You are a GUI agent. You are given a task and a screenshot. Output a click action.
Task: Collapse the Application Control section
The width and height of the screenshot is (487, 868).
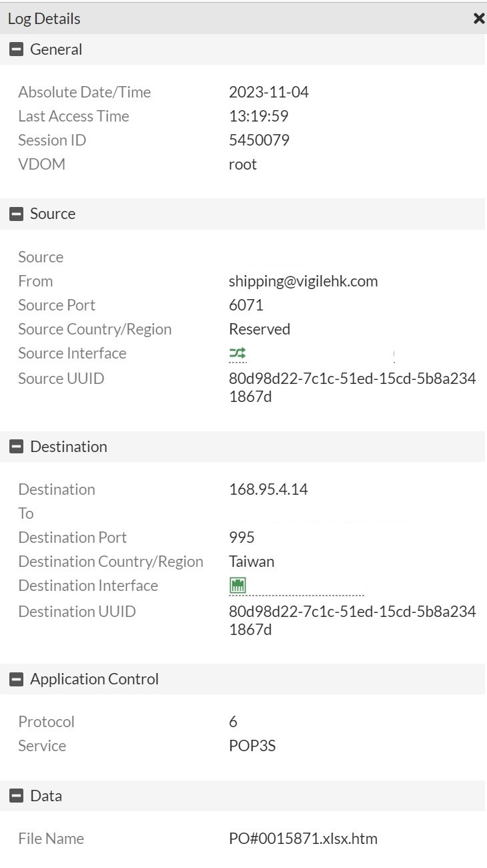click(17, 679)
